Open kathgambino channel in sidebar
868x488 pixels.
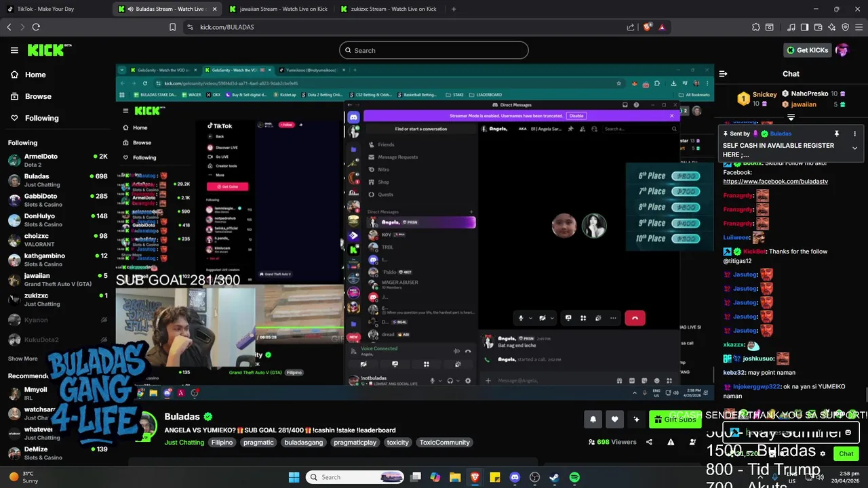(58, 260)
